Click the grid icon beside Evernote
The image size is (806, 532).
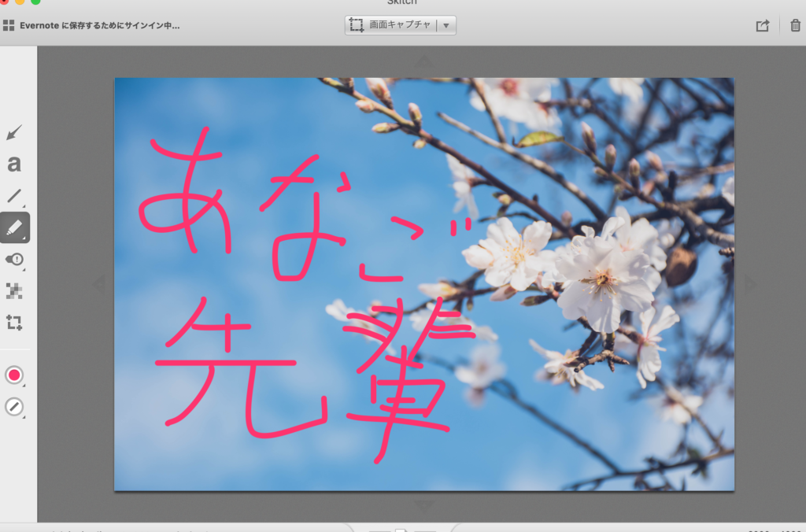coord(8,25)
